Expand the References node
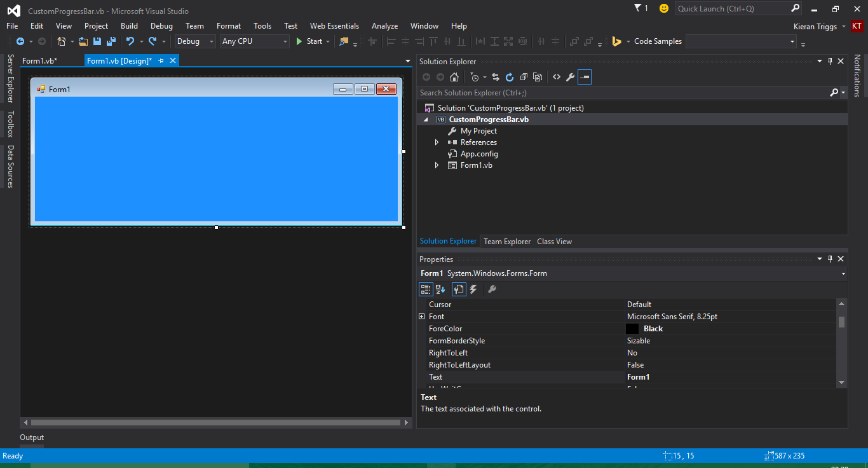The image size is (868, 468). tap(437, 142)
